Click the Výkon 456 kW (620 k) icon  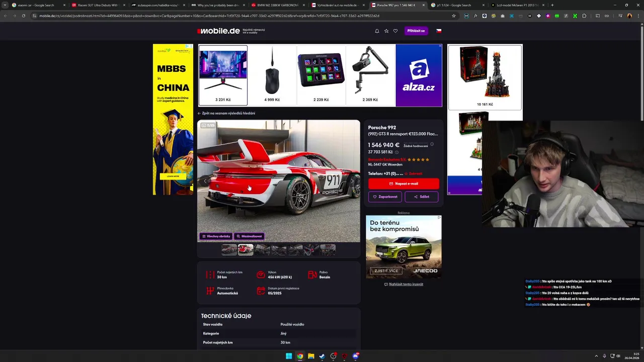261,275
